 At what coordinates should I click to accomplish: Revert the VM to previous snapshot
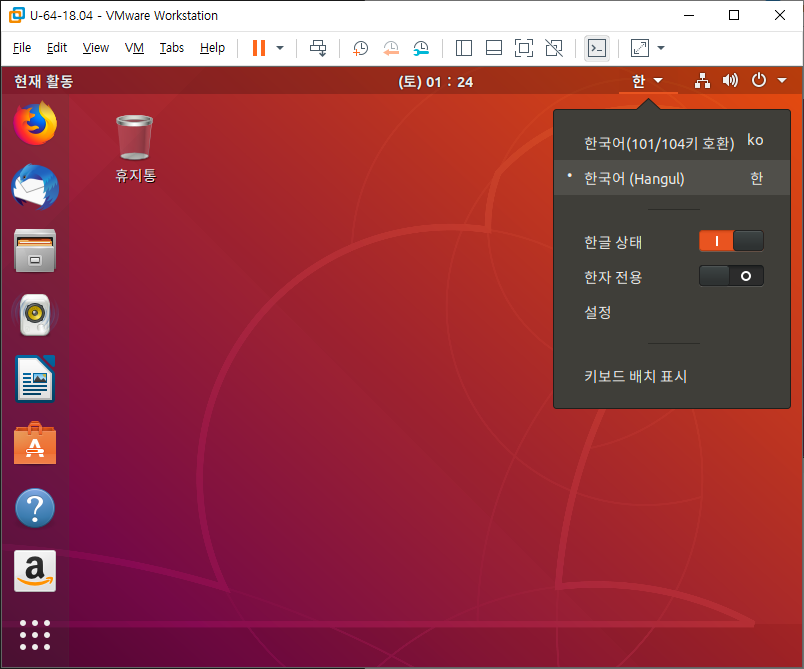pyautogui.click(x=391, y=48)
